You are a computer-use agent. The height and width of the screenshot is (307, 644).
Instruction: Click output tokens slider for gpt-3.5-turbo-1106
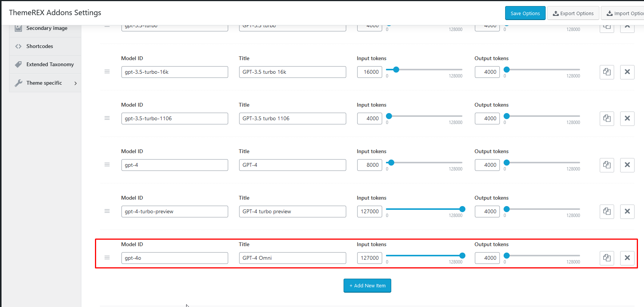tap(542, 116)
